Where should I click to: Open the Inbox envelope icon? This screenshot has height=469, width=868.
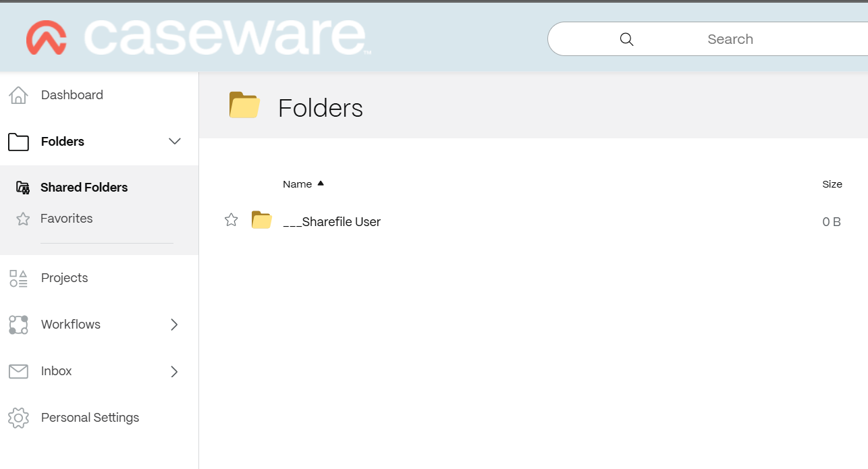pos(18,371)
